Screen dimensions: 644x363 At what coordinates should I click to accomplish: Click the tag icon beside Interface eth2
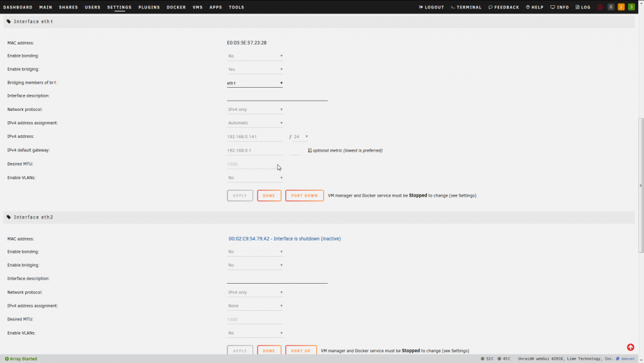(8, 217)
